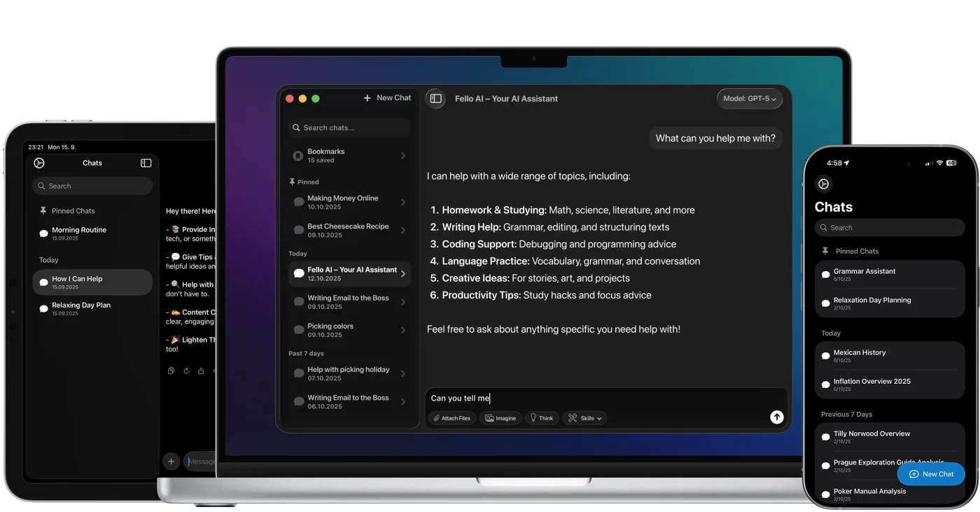Image resolution: width=980 pixels, height=512 pixels.
Task: Open the Picking colors chat
Action: [x=349, y=330]
